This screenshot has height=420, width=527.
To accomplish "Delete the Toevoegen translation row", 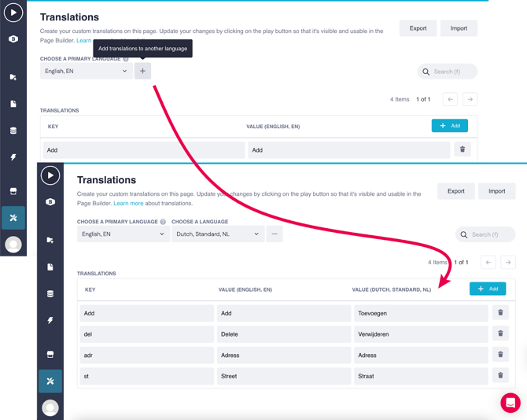I will click(x=500, y=313).
